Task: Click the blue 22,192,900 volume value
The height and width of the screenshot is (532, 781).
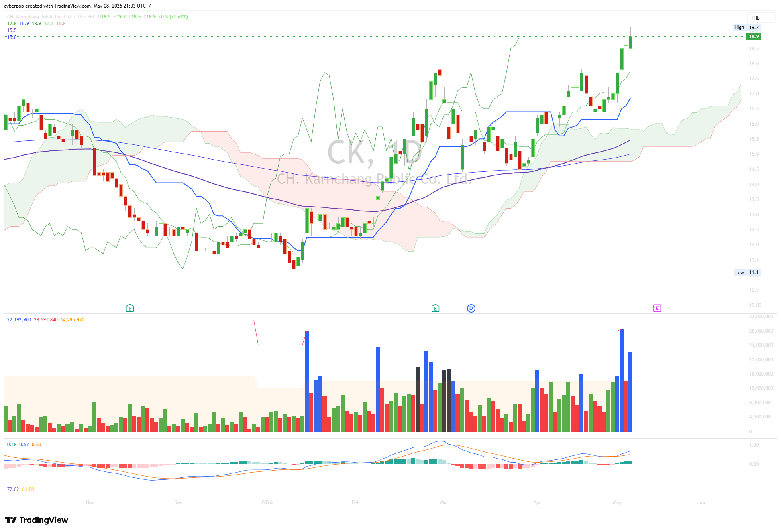Action: tap(19, 320)
